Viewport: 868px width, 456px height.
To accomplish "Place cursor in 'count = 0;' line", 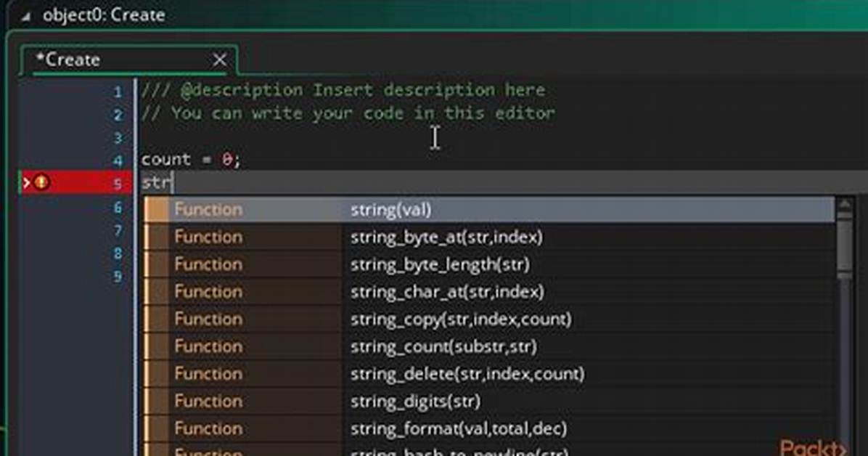I will click(191, 160).
